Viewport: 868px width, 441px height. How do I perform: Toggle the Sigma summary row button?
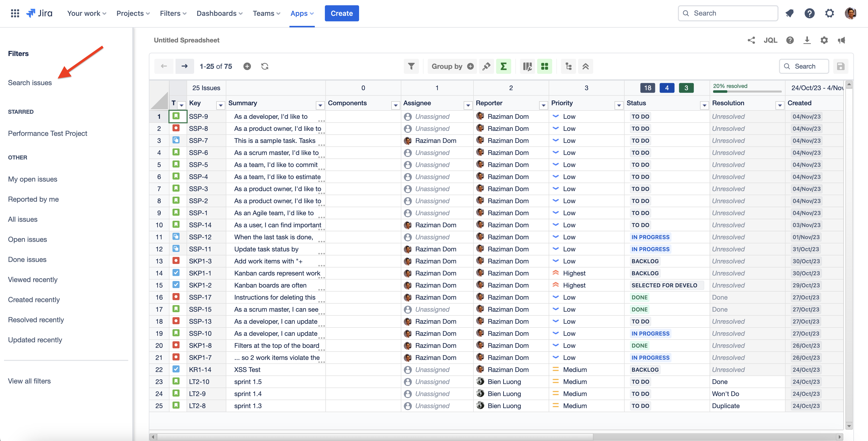[x=503, y=66]
